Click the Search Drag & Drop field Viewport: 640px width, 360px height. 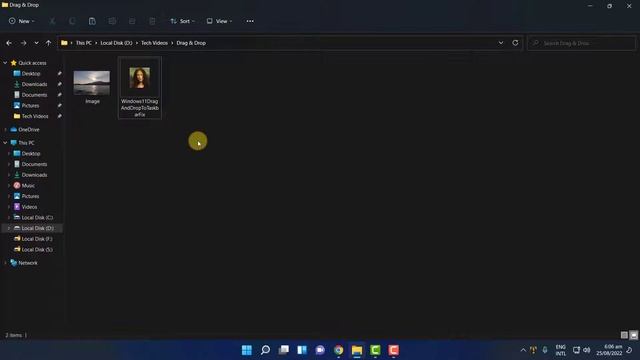click(582, 43)
